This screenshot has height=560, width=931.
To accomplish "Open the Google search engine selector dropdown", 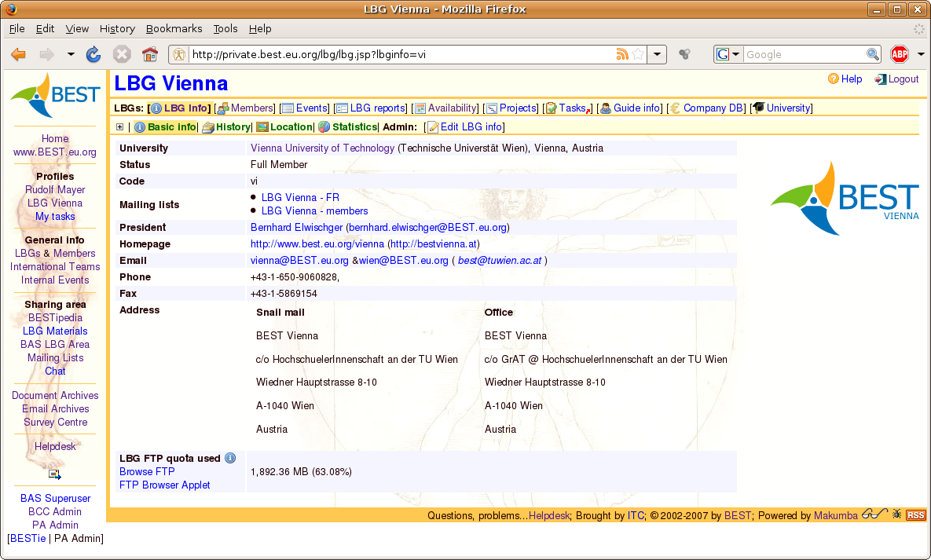I will point(728,55).
